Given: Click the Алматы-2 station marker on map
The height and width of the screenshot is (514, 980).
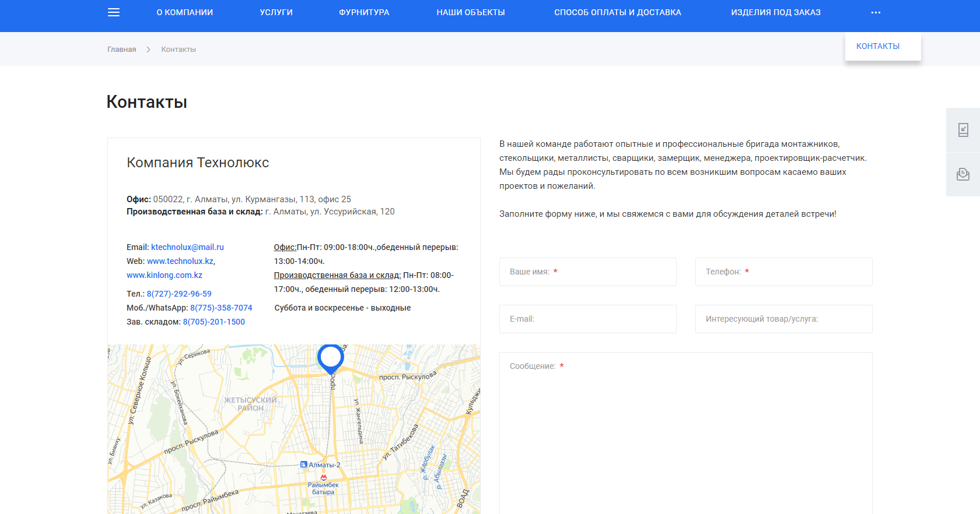Looking at the screenshot, I should tap(303, 464).
